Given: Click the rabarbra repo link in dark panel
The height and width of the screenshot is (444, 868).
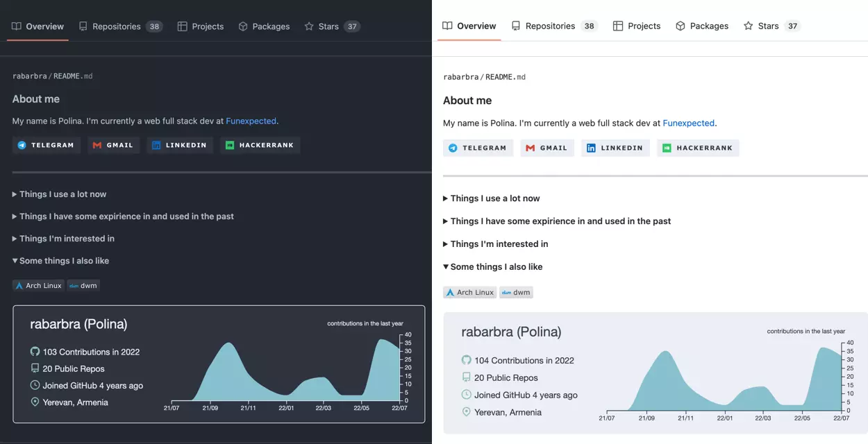Looking at the screenshot, I should [x=30, y=76].
